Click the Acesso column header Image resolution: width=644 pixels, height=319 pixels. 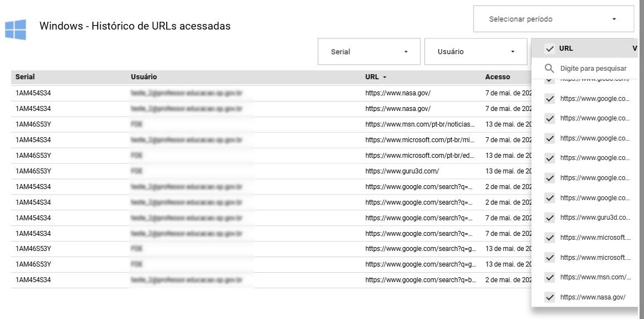(x=497, y=77)
